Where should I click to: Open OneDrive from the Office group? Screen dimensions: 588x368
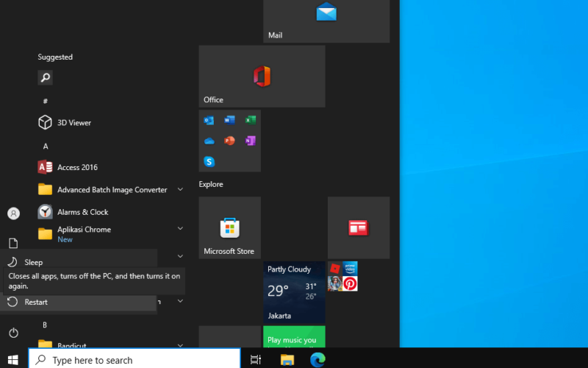click(209, 141)
